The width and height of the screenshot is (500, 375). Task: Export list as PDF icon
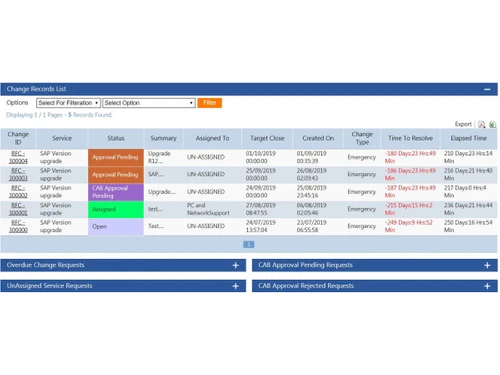[481, 124]
